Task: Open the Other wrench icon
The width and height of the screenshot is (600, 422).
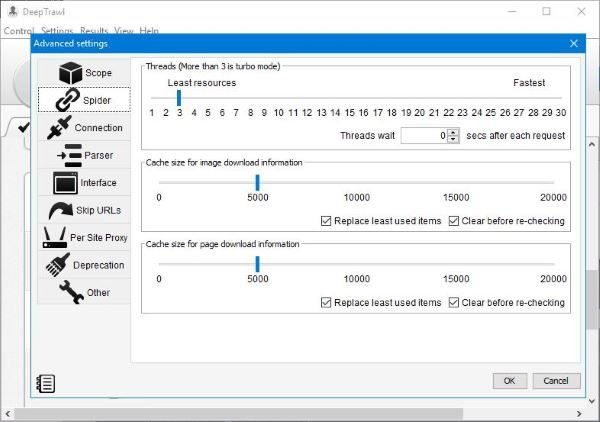Action: click(x=72, y=292)
